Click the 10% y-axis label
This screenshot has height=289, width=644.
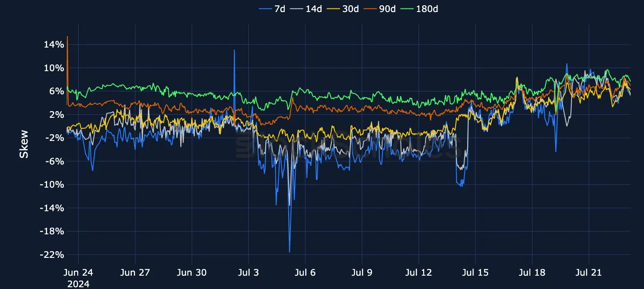55,68
